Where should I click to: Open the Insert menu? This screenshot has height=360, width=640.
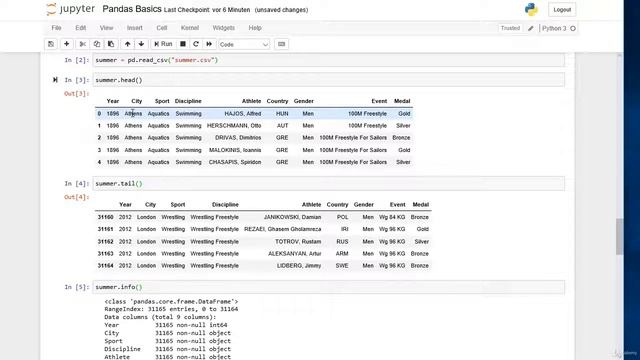tap(135, 28)
